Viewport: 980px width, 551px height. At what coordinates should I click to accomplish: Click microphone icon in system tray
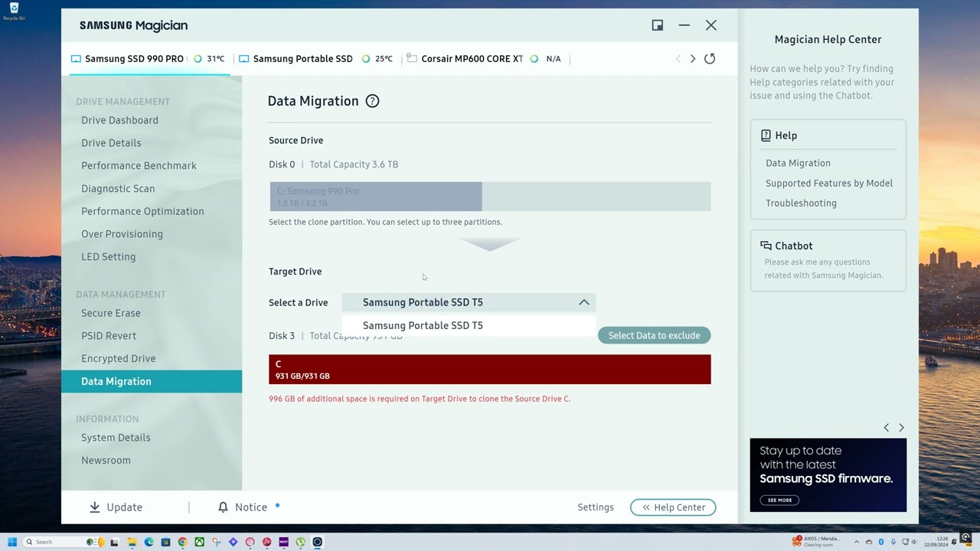pos(893,542)
